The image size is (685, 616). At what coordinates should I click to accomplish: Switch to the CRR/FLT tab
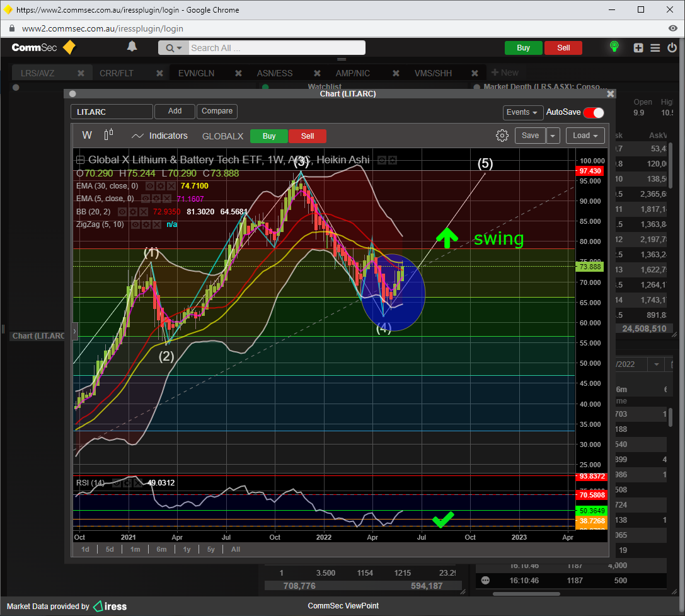point(116,73)
